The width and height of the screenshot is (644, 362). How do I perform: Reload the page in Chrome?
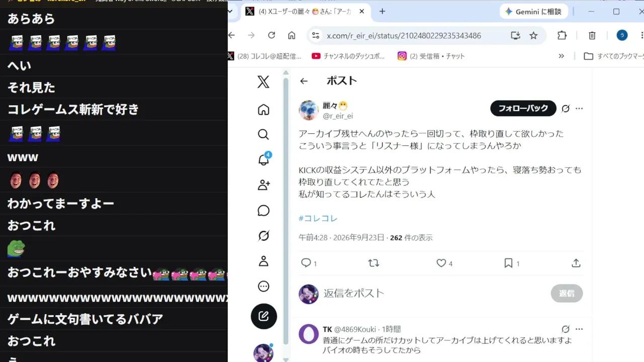tap(272, 35)
